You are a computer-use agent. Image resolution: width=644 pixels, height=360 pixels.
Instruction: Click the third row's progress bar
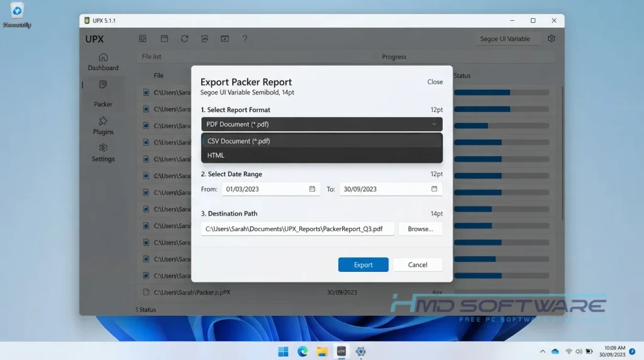click(501, 126)
